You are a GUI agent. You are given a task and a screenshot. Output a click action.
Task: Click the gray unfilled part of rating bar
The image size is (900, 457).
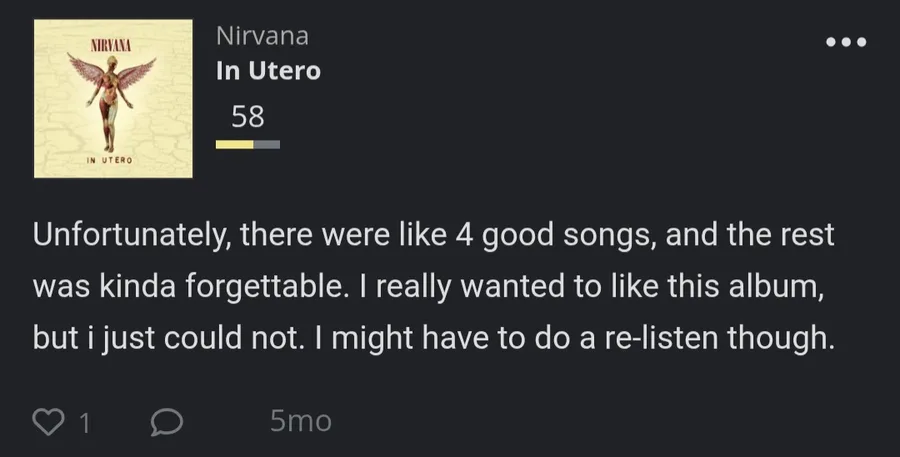tap(267, 145)
